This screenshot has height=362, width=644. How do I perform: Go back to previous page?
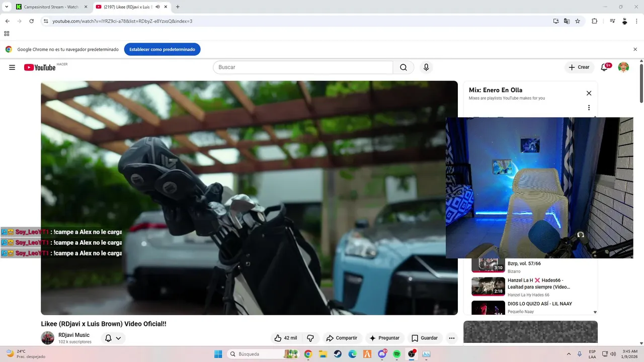coord(7,21)
